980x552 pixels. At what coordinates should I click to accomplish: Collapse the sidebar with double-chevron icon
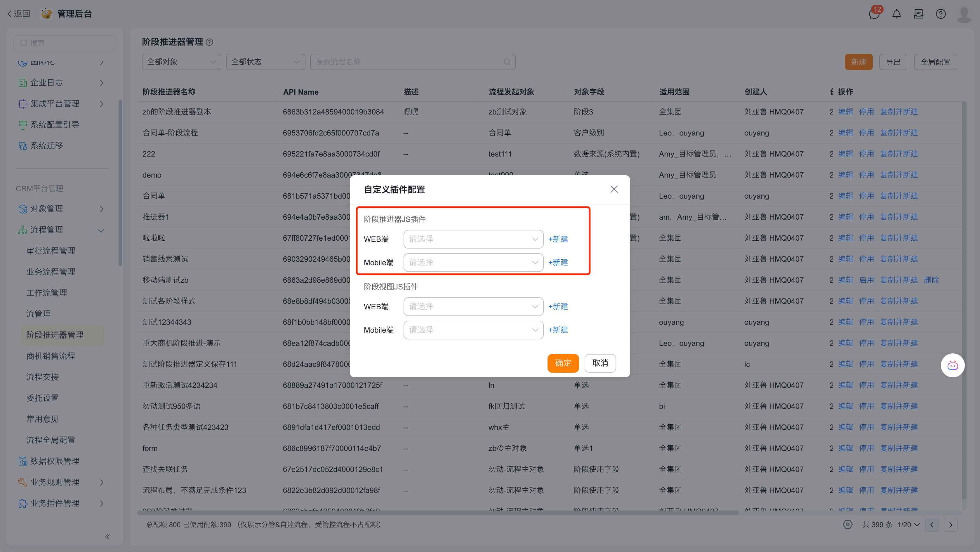[107, 537]
